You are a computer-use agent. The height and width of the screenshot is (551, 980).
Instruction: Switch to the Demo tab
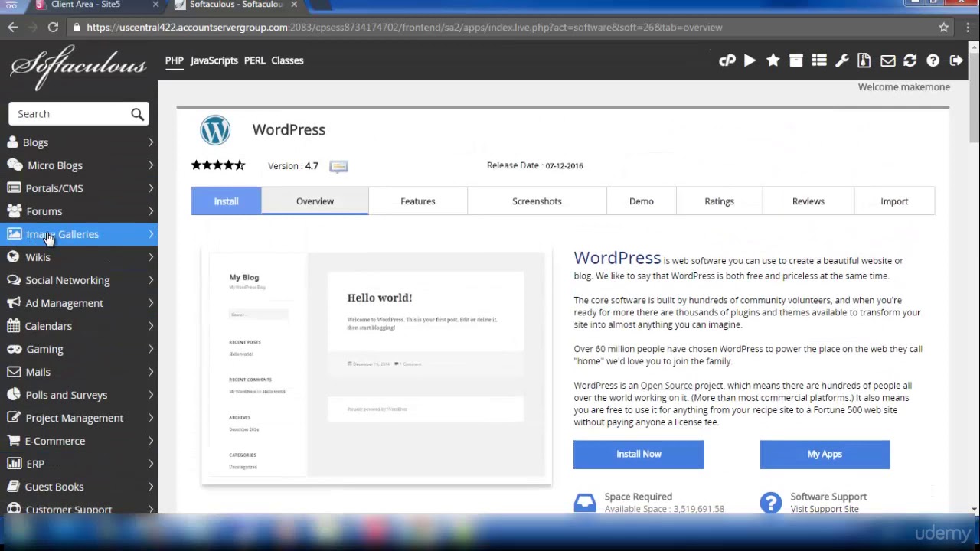642,201
